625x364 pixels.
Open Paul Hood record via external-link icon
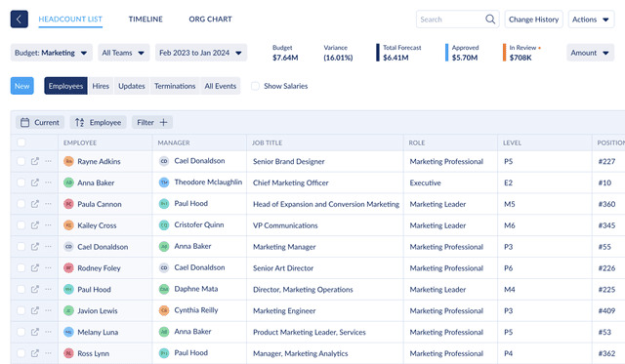tap(35, 289)
